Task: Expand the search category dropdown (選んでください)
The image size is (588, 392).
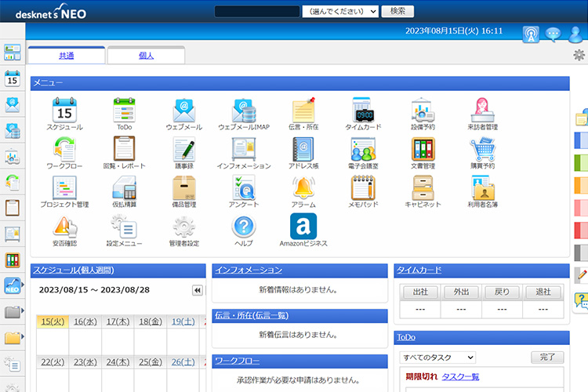Action: (x=339, y=12)
